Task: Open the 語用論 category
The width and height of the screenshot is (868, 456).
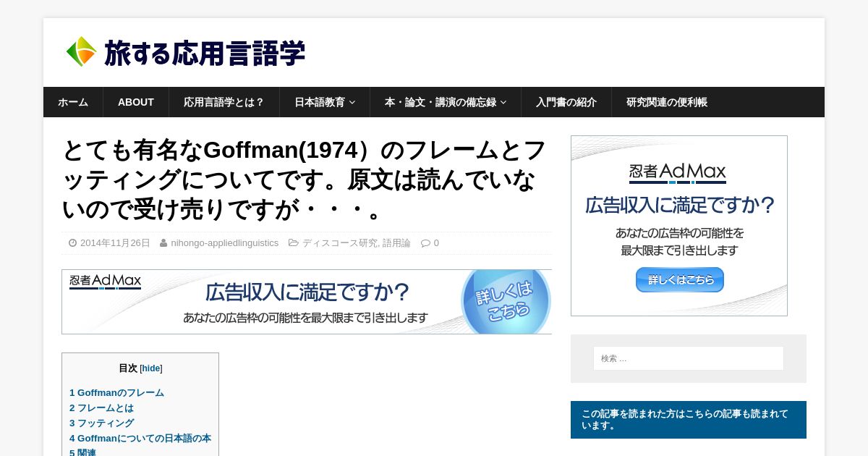Action: click(x=396, y=243)
